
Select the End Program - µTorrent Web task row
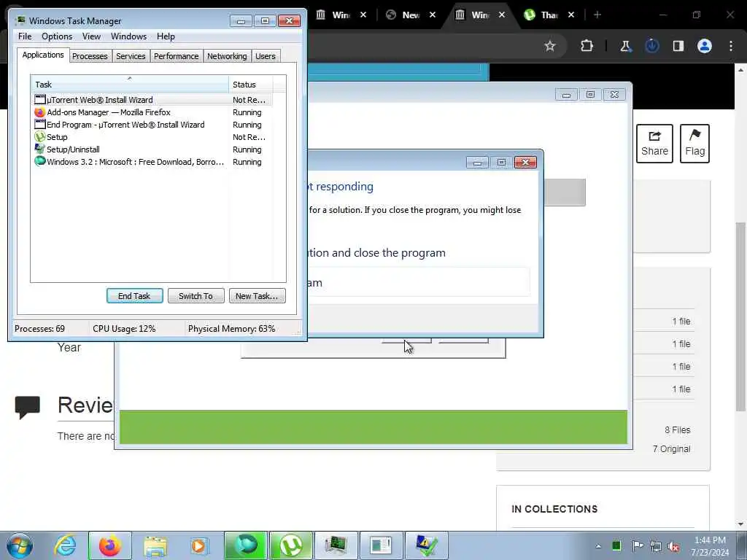[152, 124]
